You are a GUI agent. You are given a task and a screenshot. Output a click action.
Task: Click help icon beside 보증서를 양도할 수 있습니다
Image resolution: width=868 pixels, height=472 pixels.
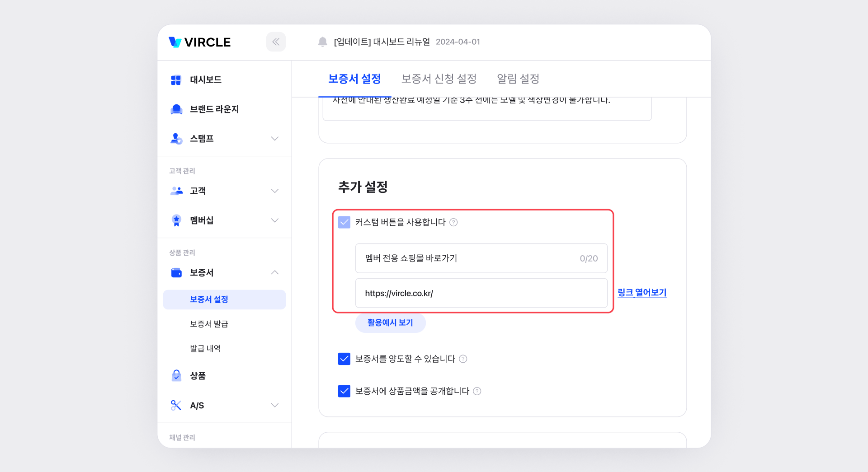pos(463,359)
